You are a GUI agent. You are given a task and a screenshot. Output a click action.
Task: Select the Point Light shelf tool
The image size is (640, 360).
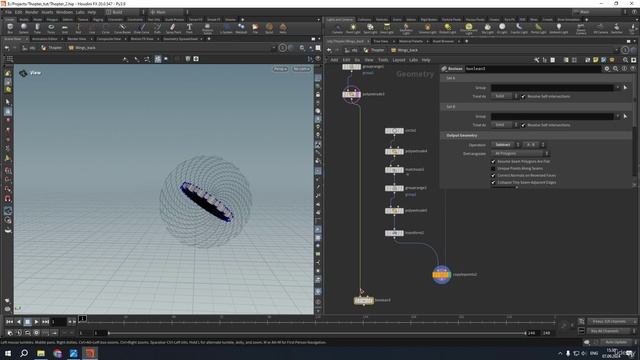coord(353,28)
